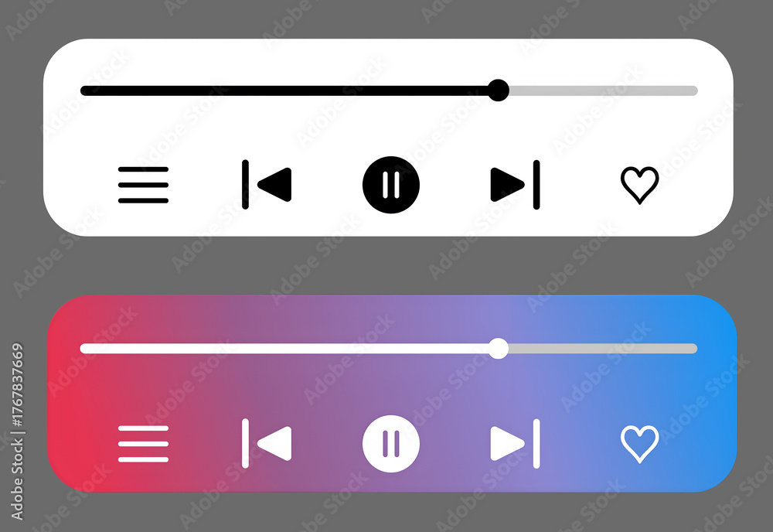Like the song with the black heart

[639, 185]
